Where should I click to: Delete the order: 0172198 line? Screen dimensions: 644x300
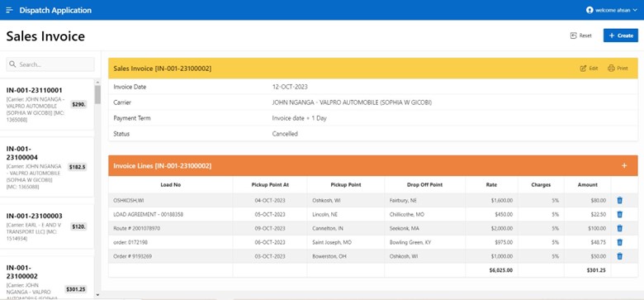[x=620, y=242]
